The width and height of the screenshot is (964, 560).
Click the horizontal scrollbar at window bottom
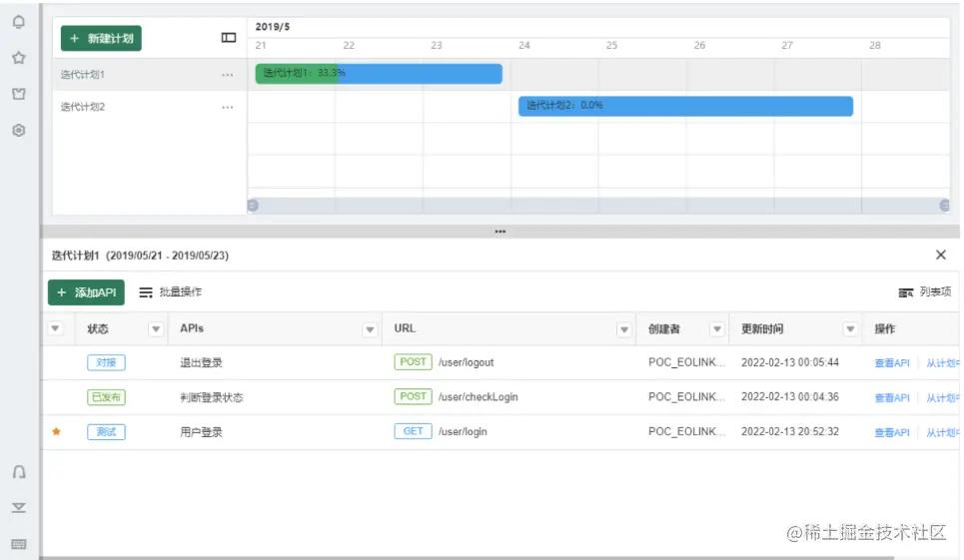(x=468, y=558)
